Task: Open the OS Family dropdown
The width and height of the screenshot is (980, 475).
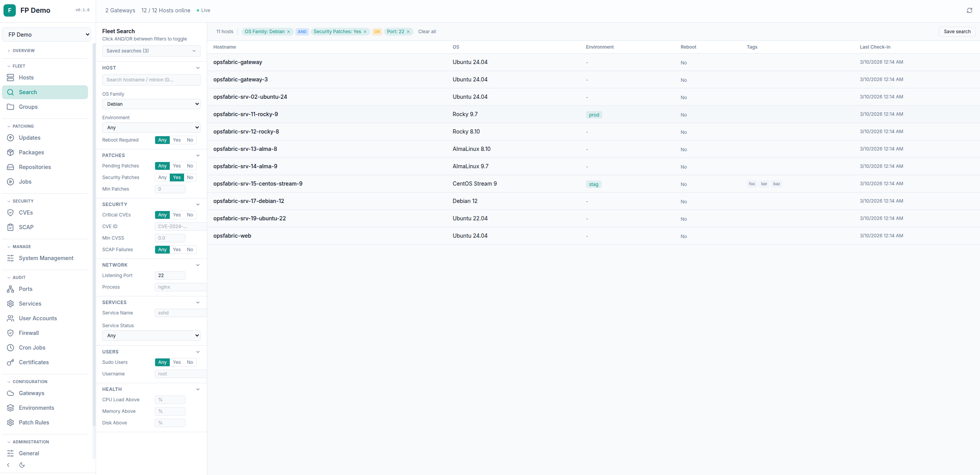Action: (151, 104)
